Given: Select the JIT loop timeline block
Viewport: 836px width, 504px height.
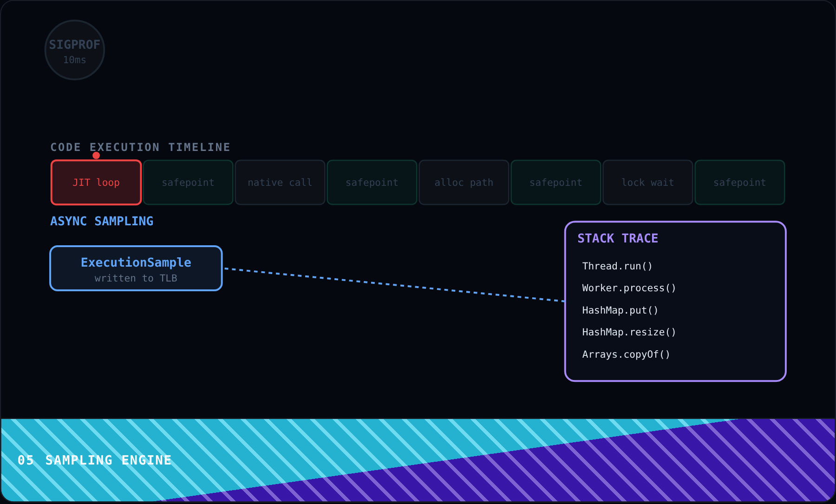Looking at the screenshot, I should [x=96, y=183].
